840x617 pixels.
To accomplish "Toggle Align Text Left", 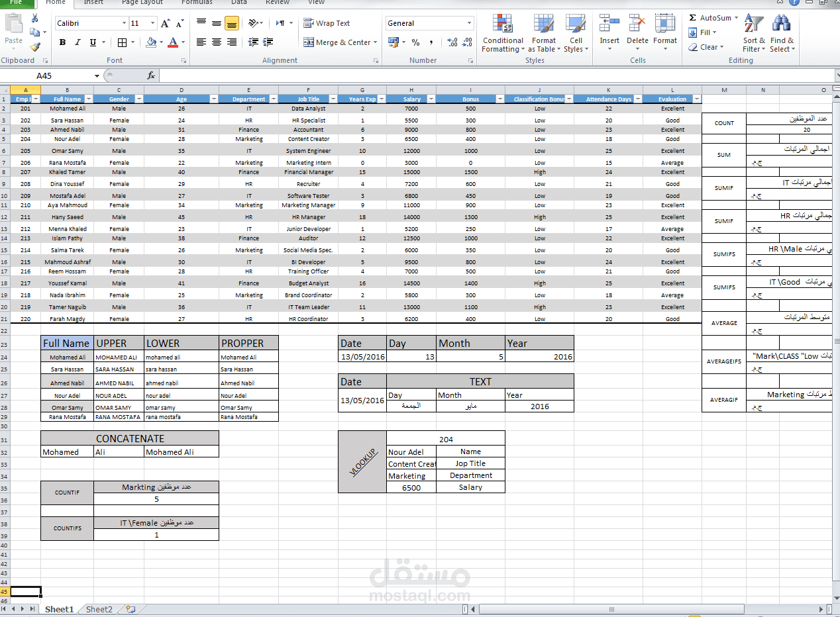I will tap(201, 42).
